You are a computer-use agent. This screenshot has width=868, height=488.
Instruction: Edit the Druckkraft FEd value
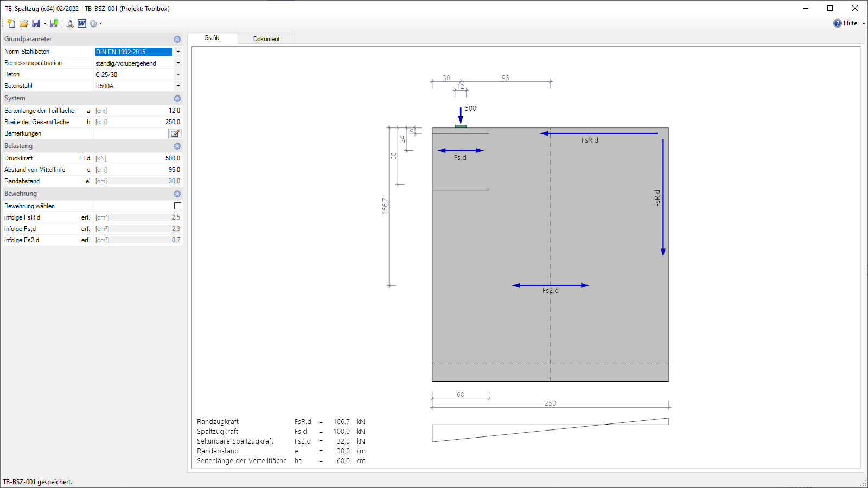145,158
